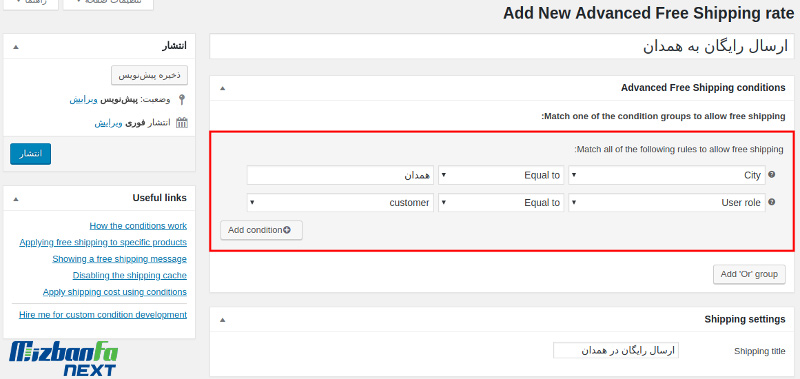800x379 pixels.
Task: Click the Add New Advanced Free Shipping rate heading
Action: pos(648,13)
